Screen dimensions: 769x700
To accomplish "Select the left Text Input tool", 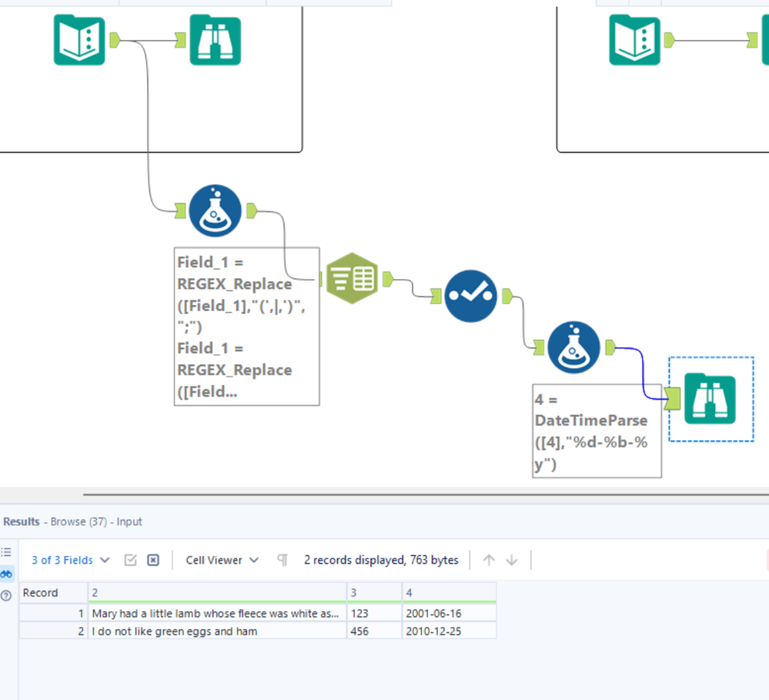I will (79, 40).
